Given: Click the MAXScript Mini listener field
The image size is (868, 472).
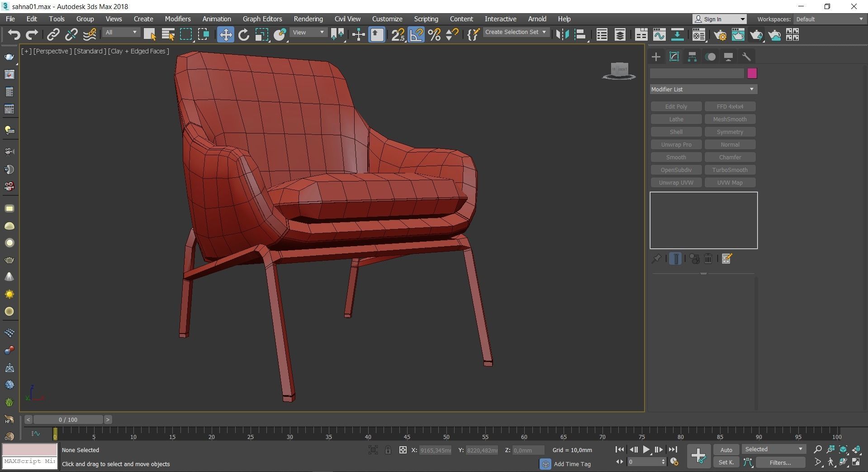Looking at the screenshot, I should pos(30,462).
